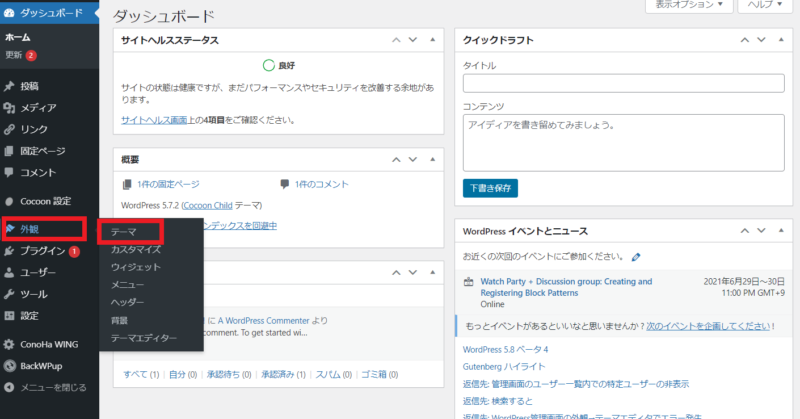Image resolution: width=800 pixels, height=419 pixels.
Task: Open the 1件の固定ページ link
Action: [x=168, y=184]
